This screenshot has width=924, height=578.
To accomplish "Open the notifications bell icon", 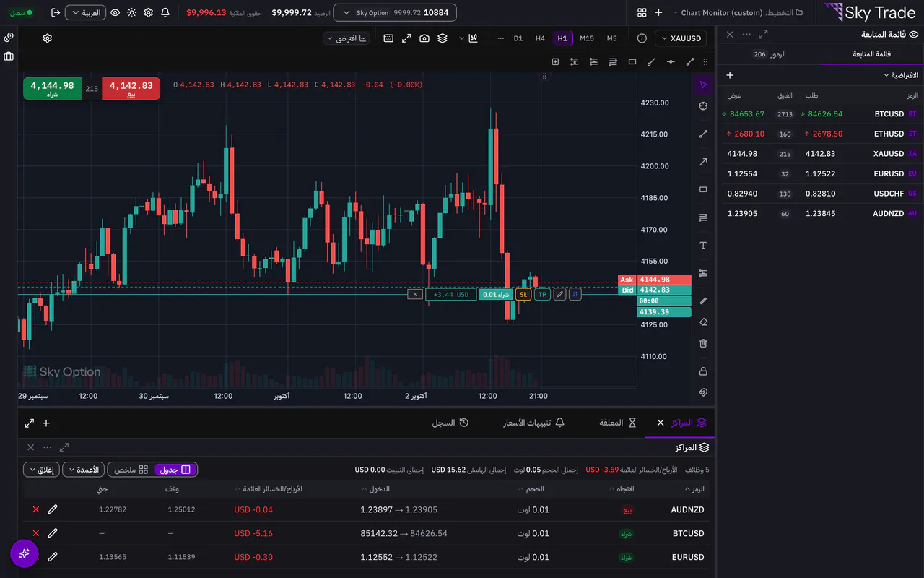I will (165, 13).
